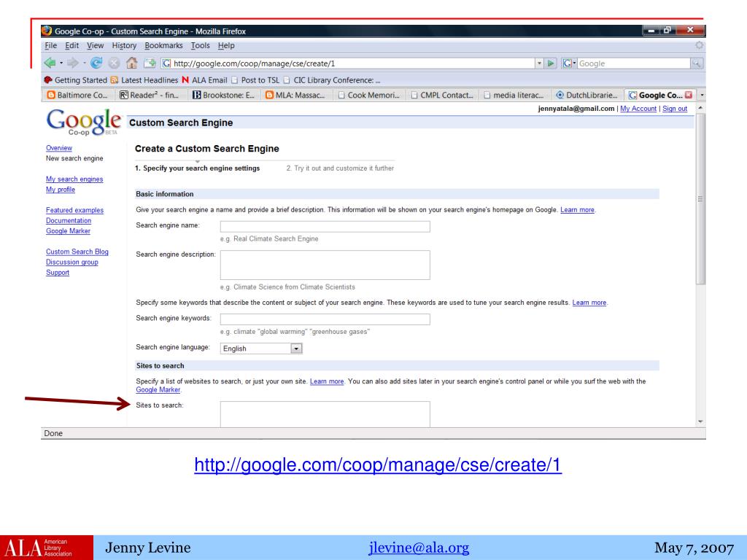Switch to the Baltimore Co... tab
Screen dimensions: 747x560
79,96
